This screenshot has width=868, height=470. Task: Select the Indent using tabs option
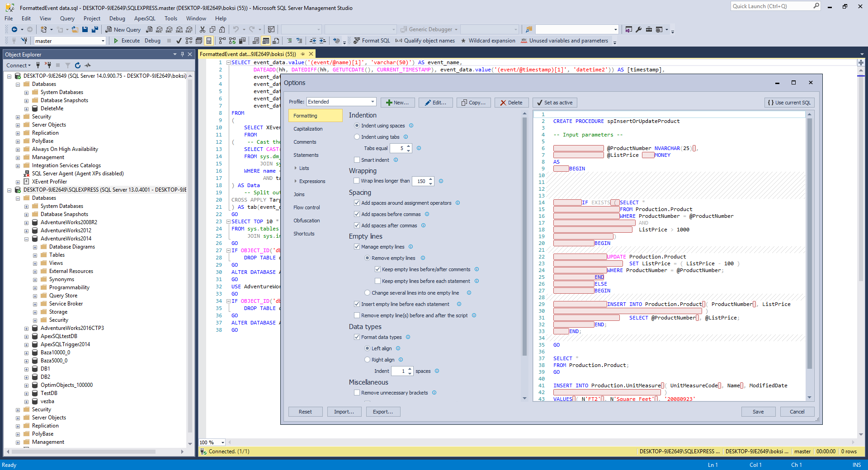(x=357, y=137)
